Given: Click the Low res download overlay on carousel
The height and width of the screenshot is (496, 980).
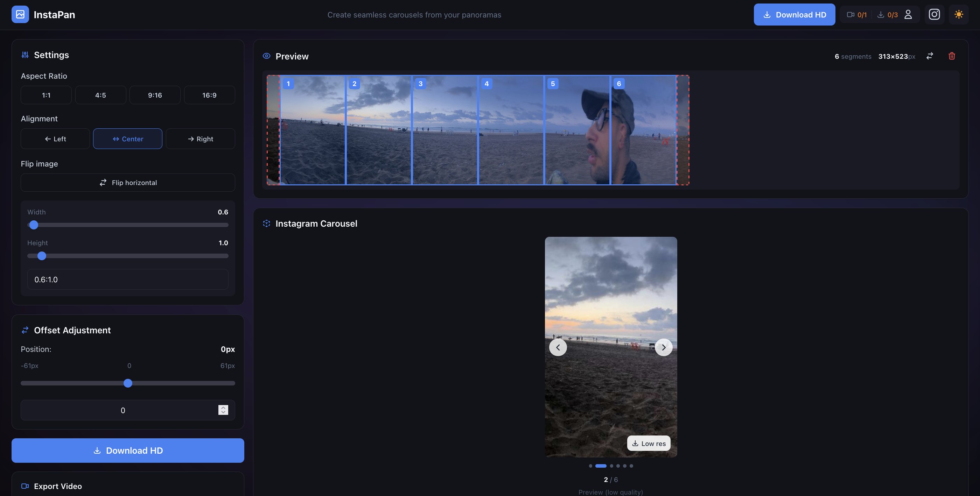Looking at the screenshot, I should [649, 443].
